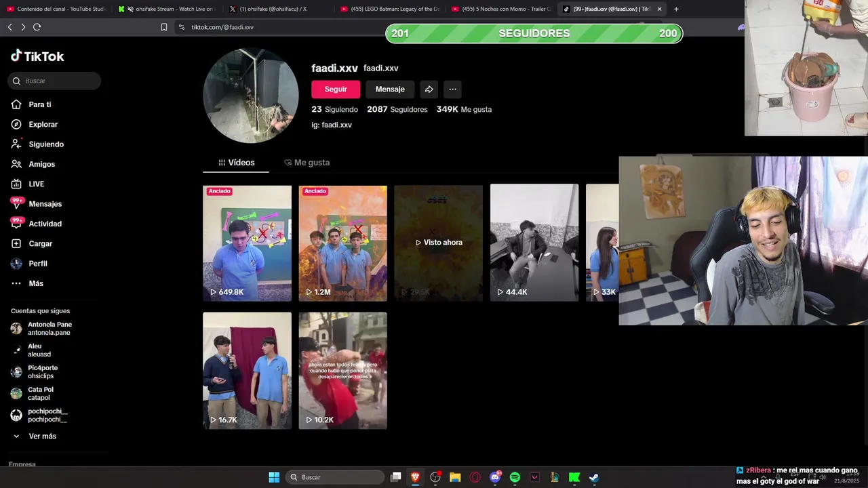The image size is (868, 488).
Task: Open the Más options menu
Action: point(27,283)
